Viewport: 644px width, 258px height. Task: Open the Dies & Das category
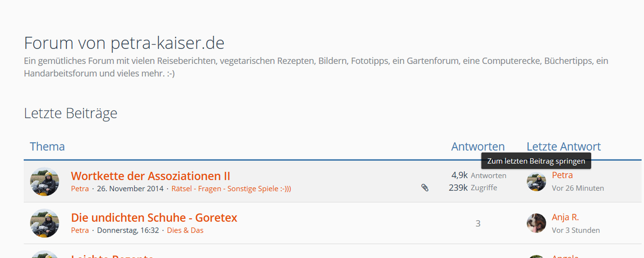185,230
